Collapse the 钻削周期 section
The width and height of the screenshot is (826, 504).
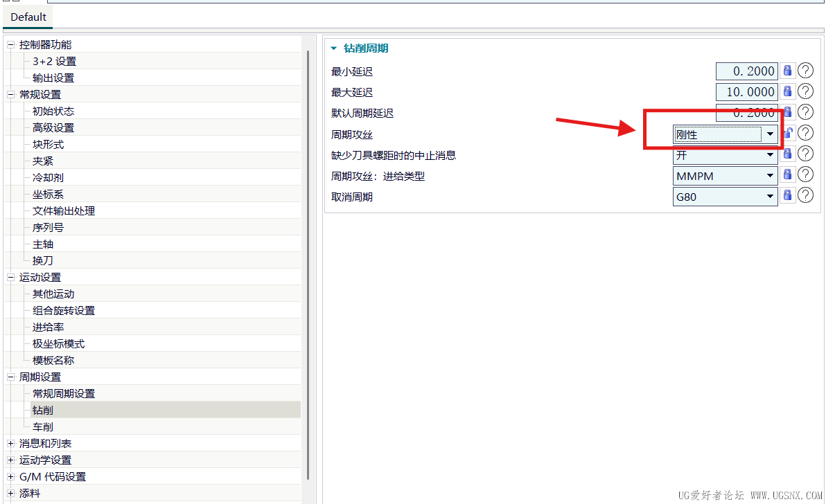[333, 48]
